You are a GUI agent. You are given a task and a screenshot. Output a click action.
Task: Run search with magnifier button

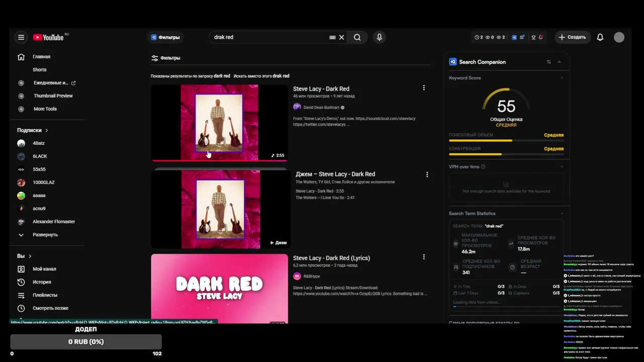point(357,37)
